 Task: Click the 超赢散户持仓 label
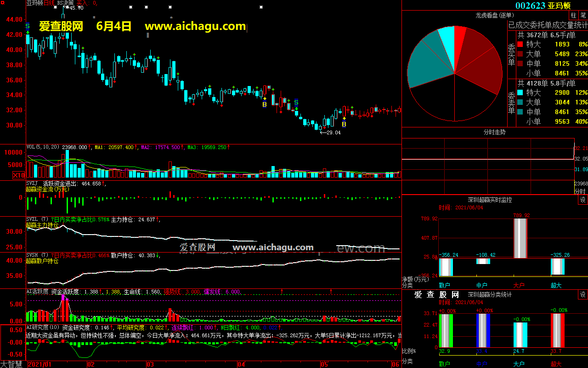pos(42,261)
